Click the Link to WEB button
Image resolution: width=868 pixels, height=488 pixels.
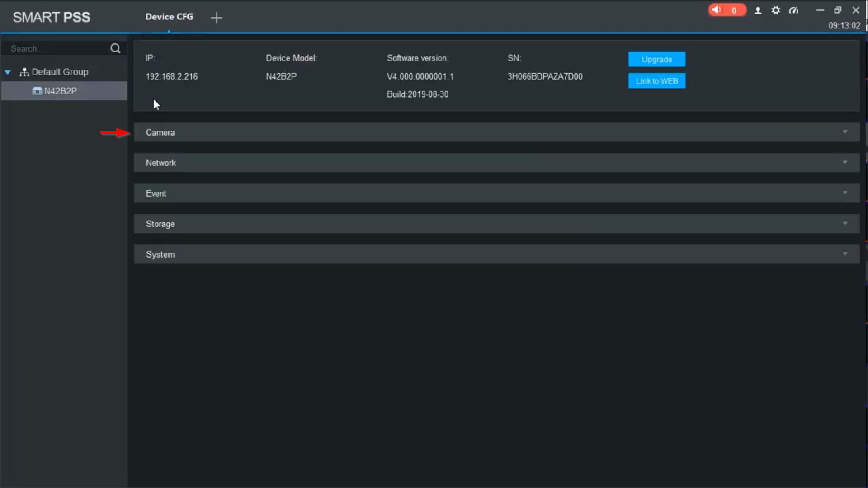(656, 81)
